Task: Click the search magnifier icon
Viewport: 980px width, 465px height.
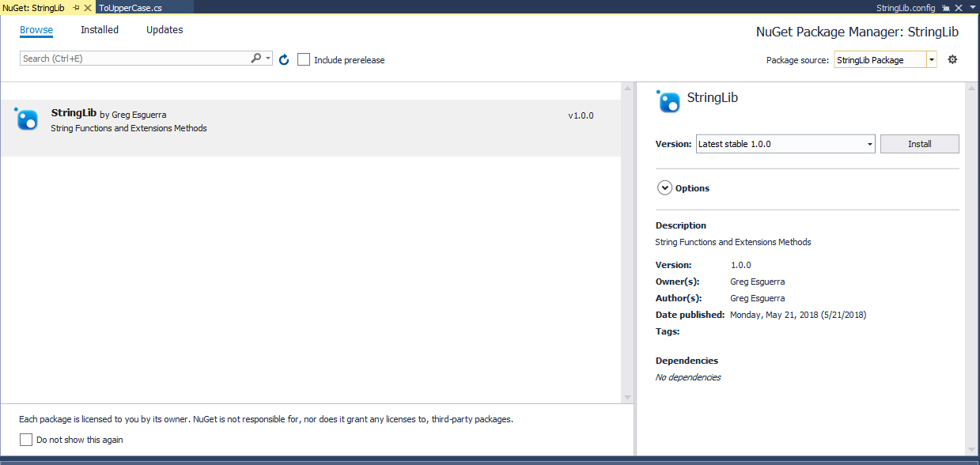Action: [x=256, y=59]
